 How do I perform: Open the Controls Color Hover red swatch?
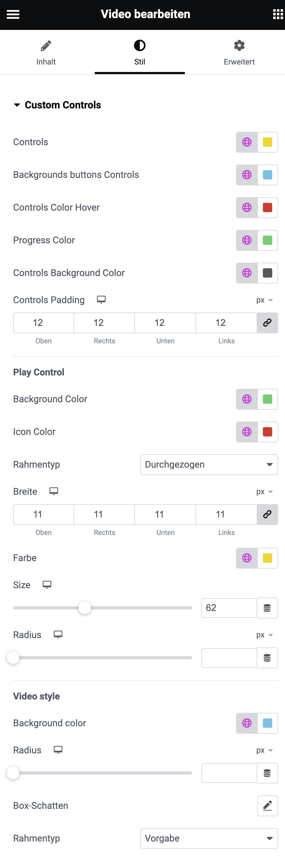[x=268, y=207]
